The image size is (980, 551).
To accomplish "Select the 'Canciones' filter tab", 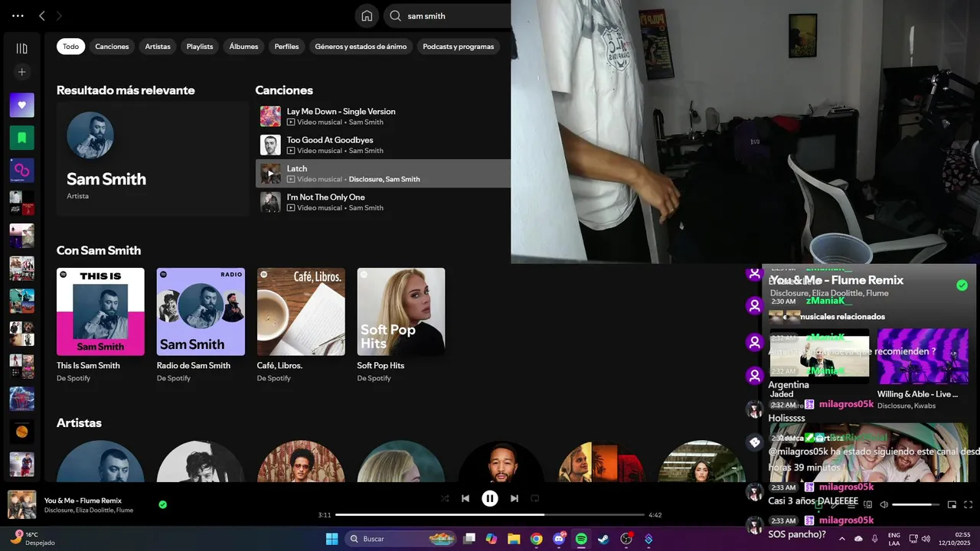I will pyautogui.click(x=112, y=47).
